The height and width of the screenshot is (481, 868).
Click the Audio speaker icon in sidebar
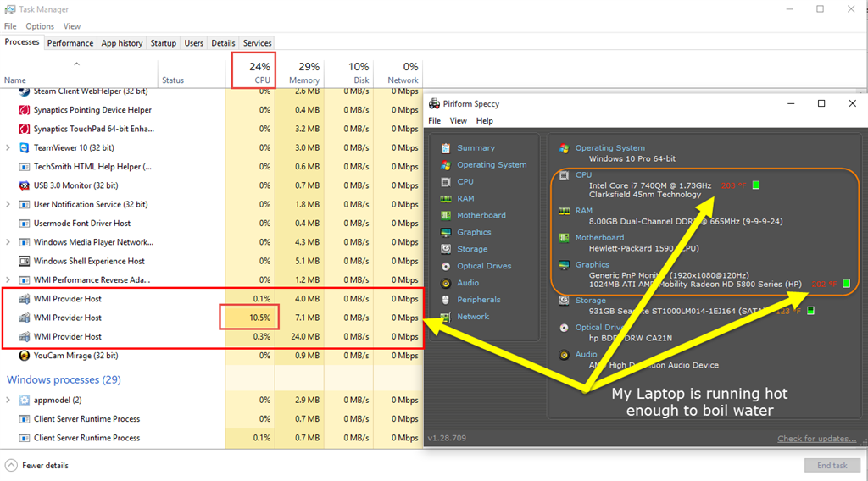coord(446,284)
